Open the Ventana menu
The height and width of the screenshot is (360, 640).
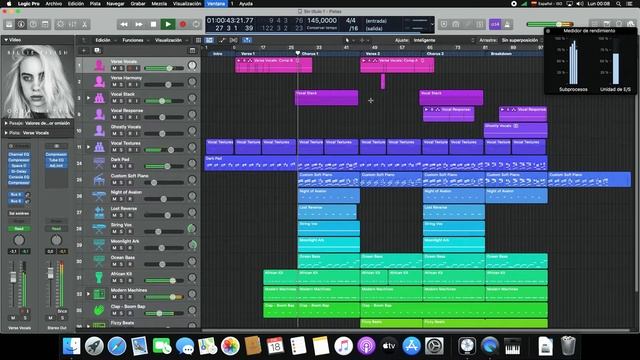(x=216, y=4)
